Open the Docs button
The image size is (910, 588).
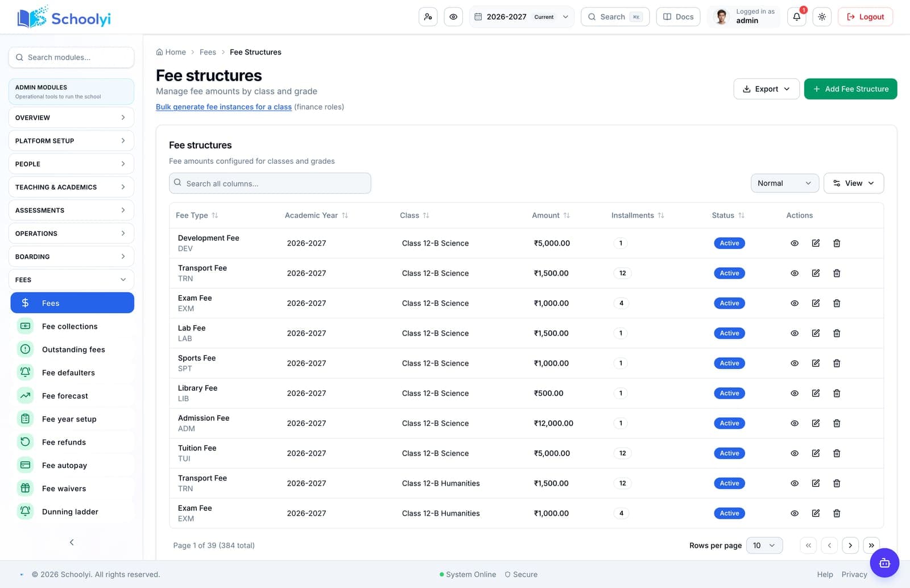tap(678, 17)
